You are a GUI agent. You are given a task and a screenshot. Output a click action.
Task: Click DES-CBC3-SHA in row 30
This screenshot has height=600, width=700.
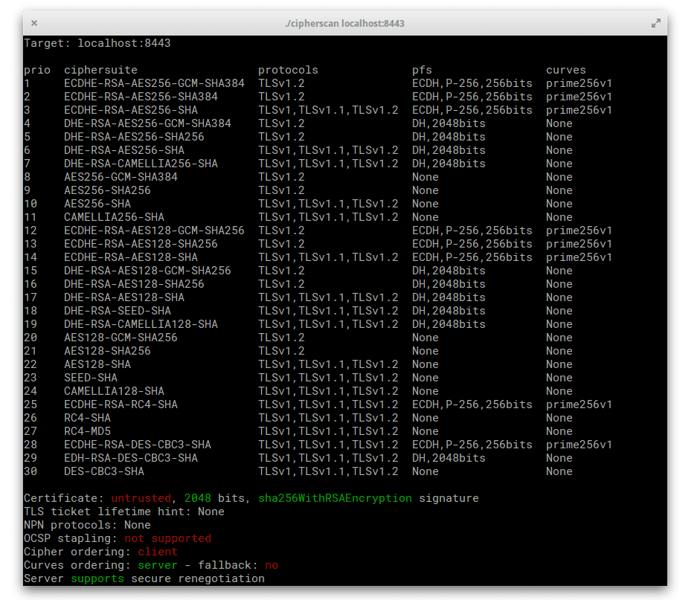pyautogui.click(x=104, y=471)
